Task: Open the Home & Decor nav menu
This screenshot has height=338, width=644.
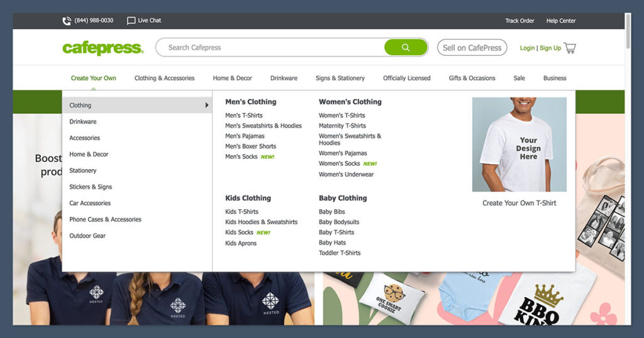Action: [x=232, y=79]
